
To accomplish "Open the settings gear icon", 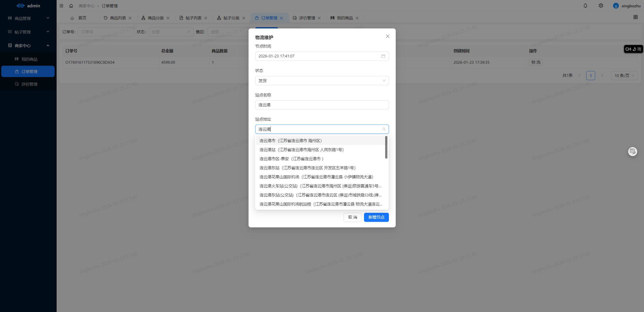I will [x=601, y=6].
